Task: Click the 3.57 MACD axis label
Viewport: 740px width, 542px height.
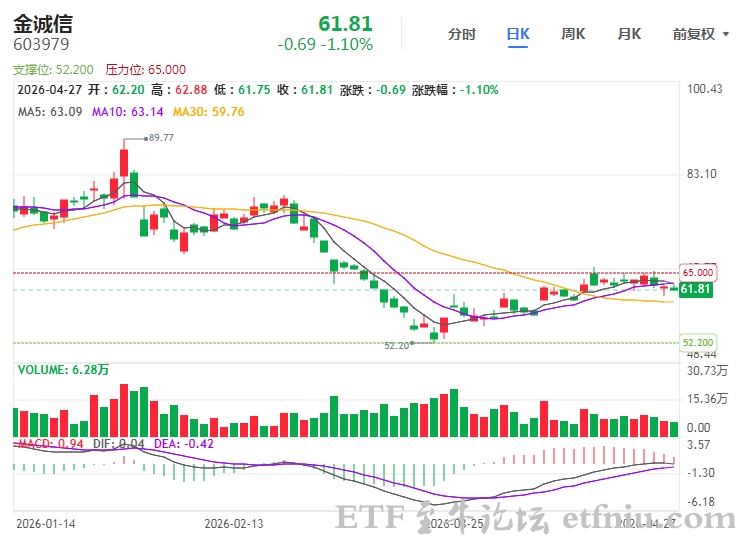Action: (x=698, y=445)
